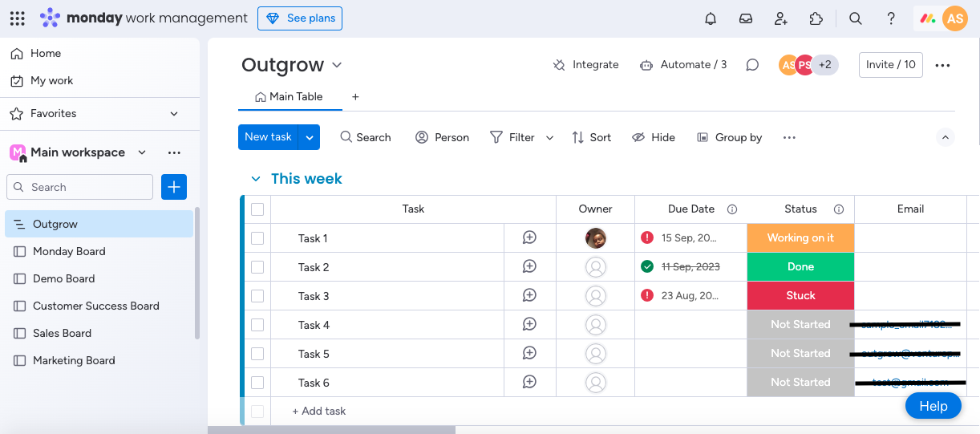The height and width of the screenshot is (434, 980).
Task: Open the apps marketplace puzzle icon
Action: click(816, 18)
